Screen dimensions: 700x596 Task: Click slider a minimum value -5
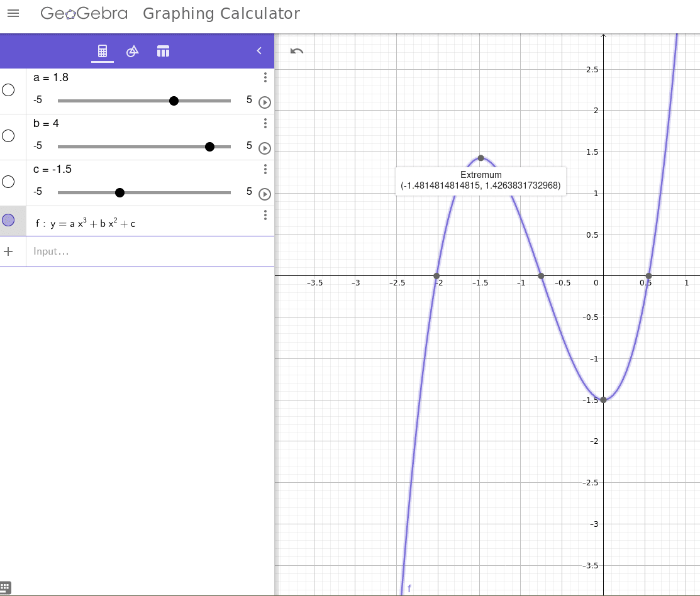[x=38, y=99]
